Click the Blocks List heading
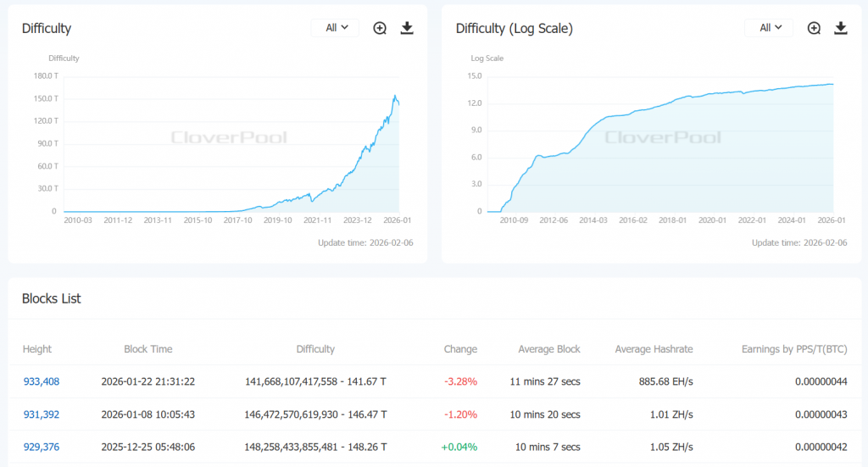The width and height of the screenshot is (868, 467). (x=51, y=298)
